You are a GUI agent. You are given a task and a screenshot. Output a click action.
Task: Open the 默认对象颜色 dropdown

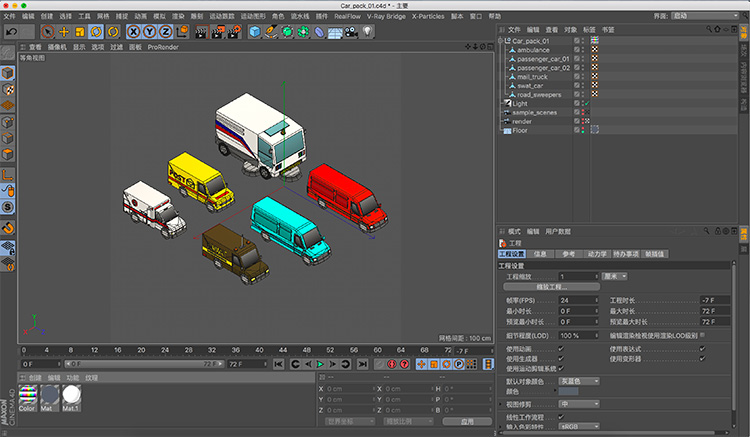tap(579, 381)
